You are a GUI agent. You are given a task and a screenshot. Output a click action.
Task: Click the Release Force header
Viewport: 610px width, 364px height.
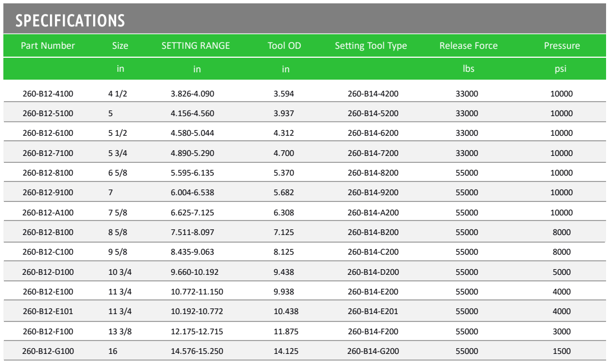pos(469,45)
